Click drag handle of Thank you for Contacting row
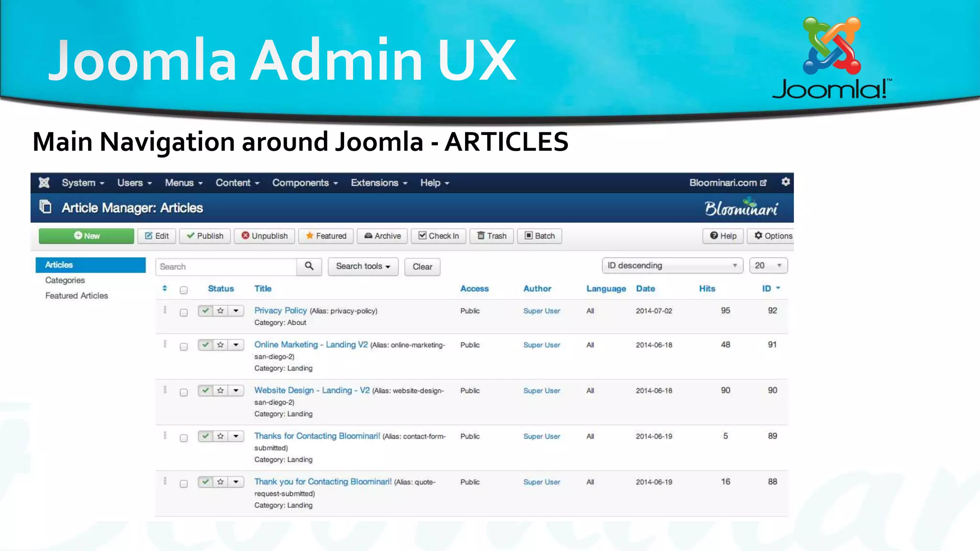This screenshot has height=551, width=980. click(165, 481)
